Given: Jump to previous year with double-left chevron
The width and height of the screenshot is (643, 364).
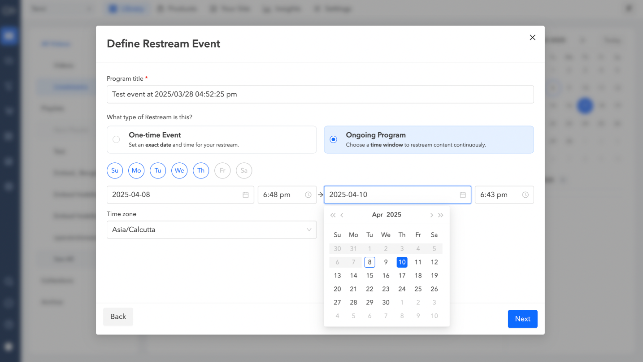Looking at the screenshot, I should [333, 215].
